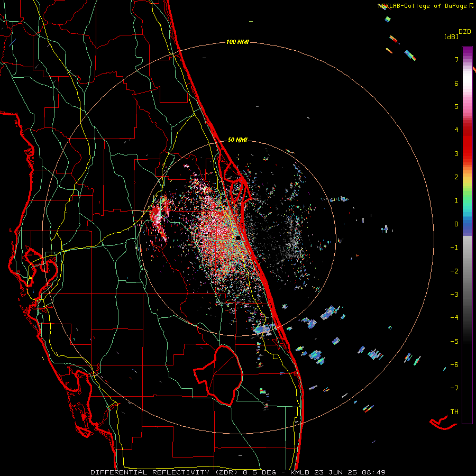Click the 2 value on color scale
The image size is (476, 476).
pos(456,177)
